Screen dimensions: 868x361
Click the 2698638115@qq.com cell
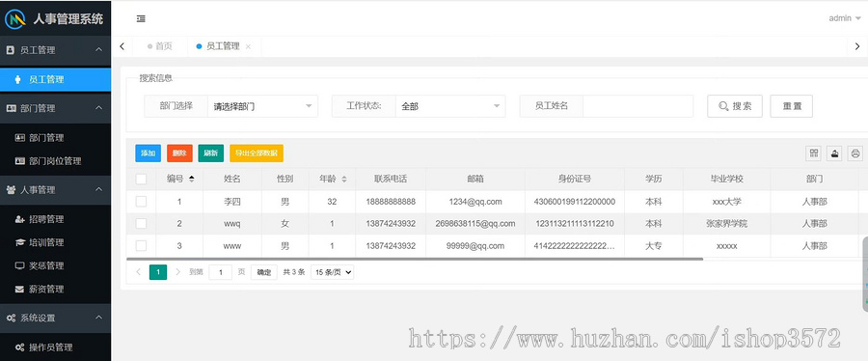click(475, 224)
